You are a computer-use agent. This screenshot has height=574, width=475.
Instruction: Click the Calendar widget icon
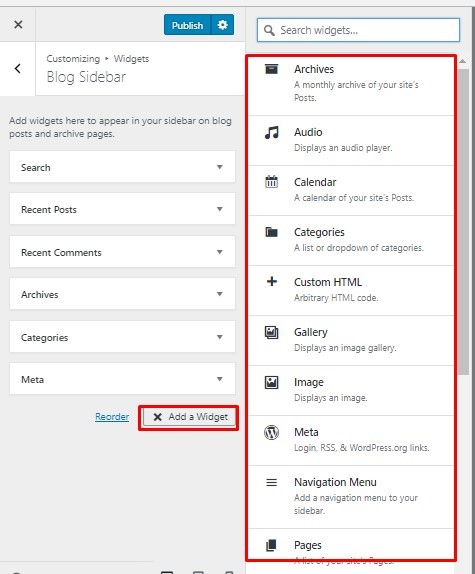click(272, 182)
